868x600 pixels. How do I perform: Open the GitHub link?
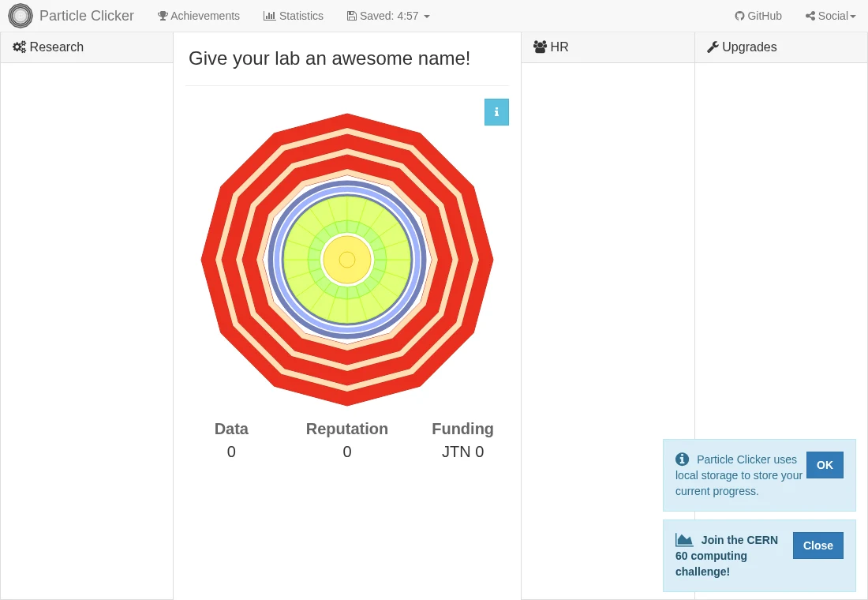point(758,16)
